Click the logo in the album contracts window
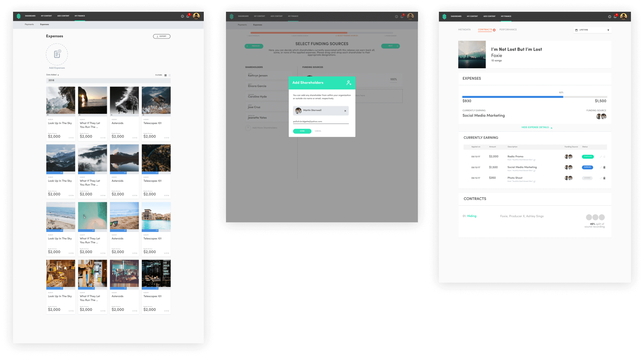Screen dimensions: 644x358 pos(444,16)
